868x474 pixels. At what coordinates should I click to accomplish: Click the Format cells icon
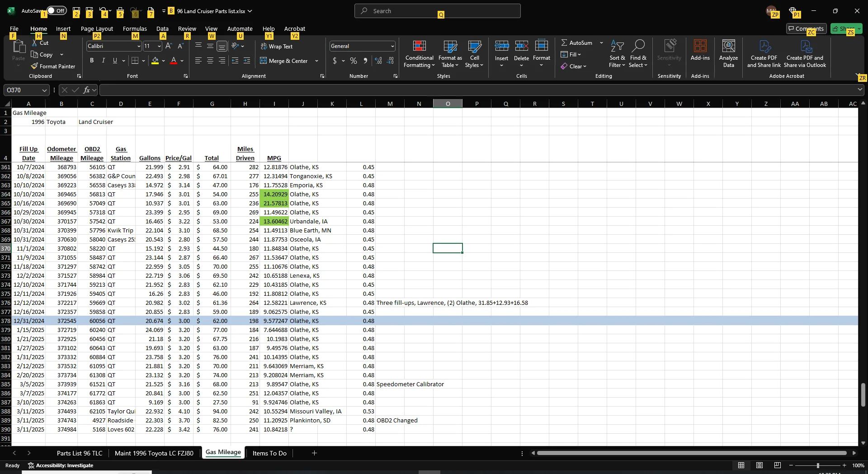pyautogui.click(x=541, y=46)
